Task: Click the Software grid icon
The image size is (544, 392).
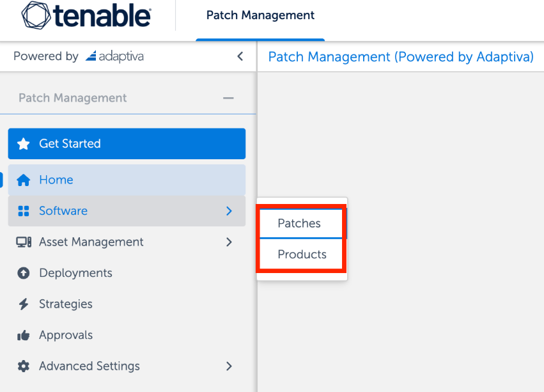Action: (24, 211)
